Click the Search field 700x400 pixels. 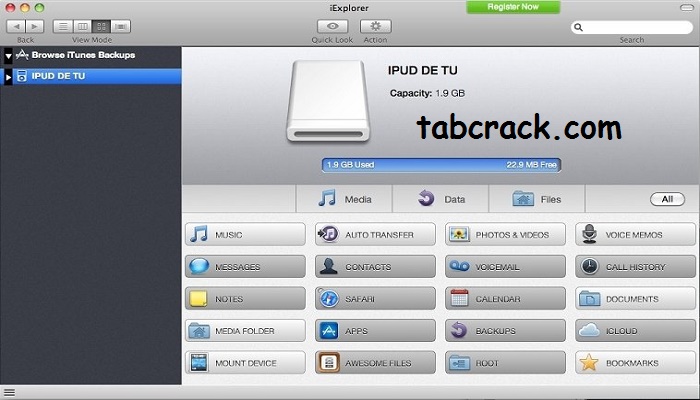pyautogui.click(x=632, y=27)
